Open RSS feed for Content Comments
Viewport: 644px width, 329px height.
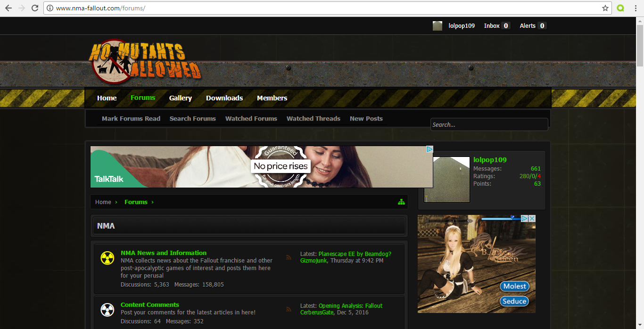(x=289, y=309)
